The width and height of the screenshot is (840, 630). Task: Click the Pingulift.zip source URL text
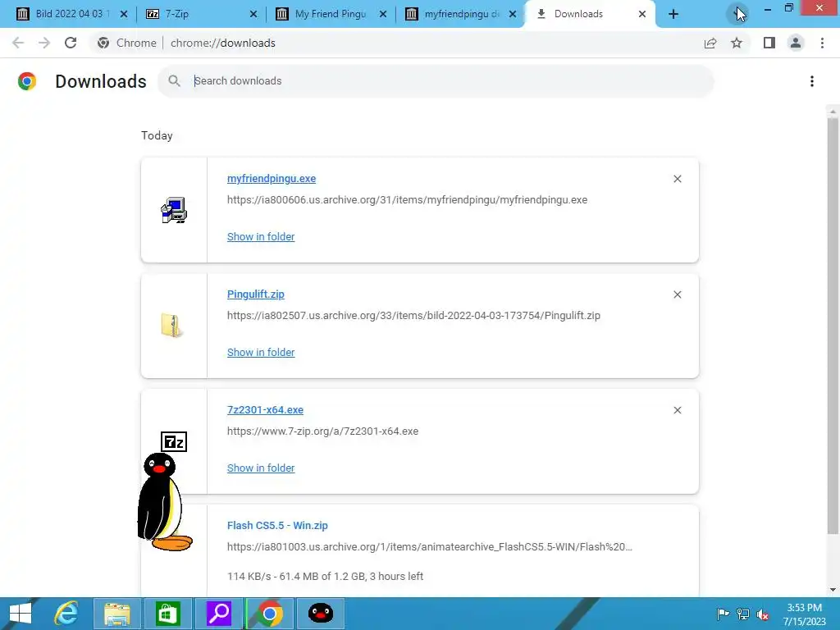point(413,316)
